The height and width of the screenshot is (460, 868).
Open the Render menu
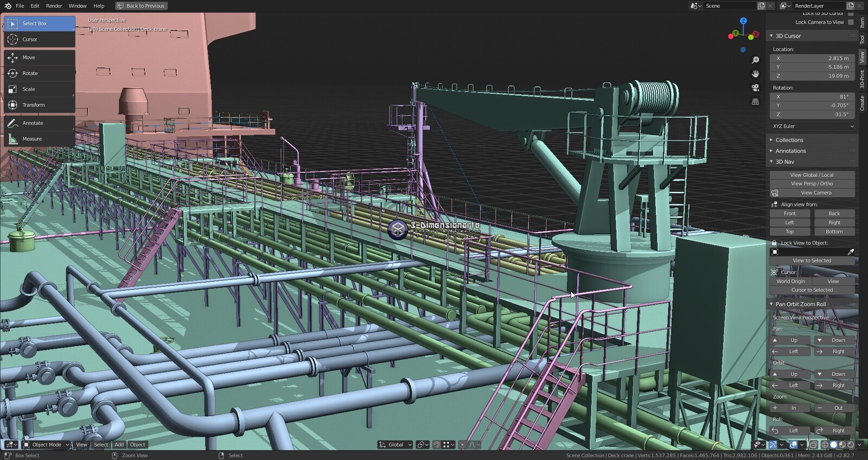point(54,5)
